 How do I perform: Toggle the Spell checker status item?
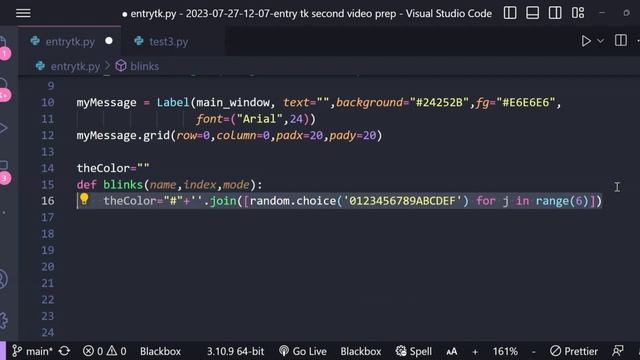point(414,351)
